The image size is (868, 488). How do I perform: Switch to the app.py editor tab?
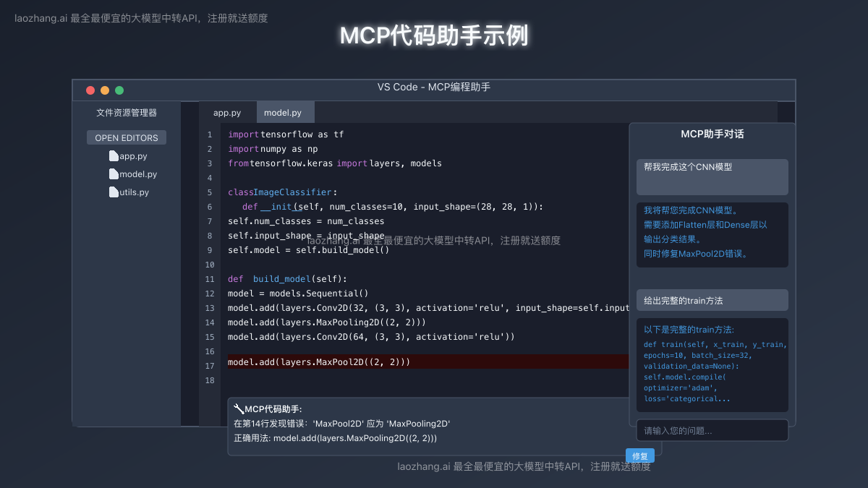tap(227, 113)
